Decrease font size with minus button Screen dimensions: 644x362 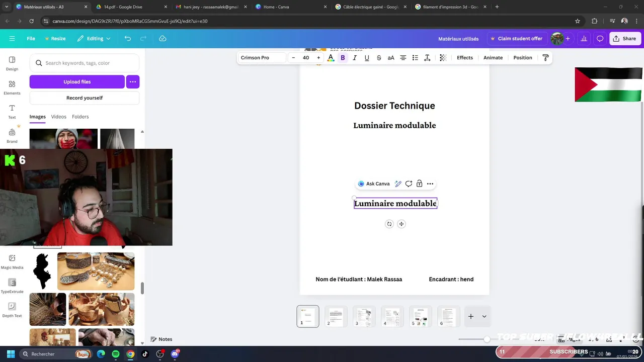293,58
